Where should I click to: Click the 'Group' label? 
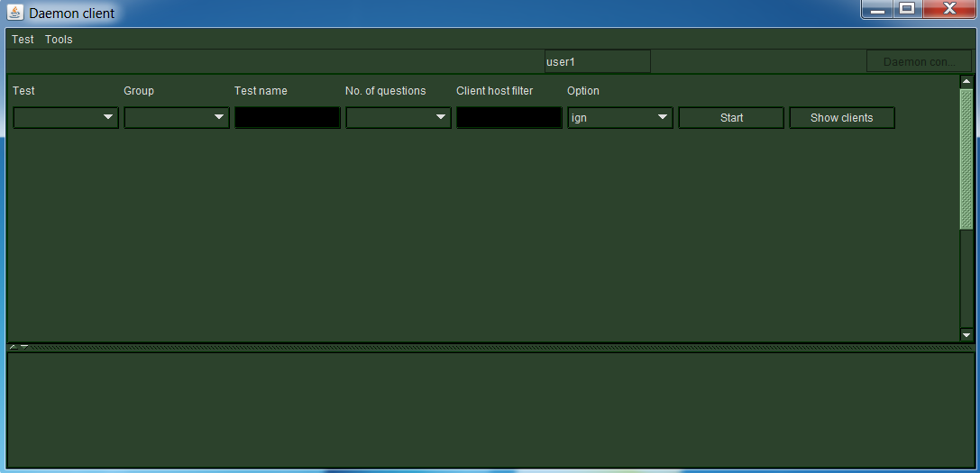click(x=139, y=91)
